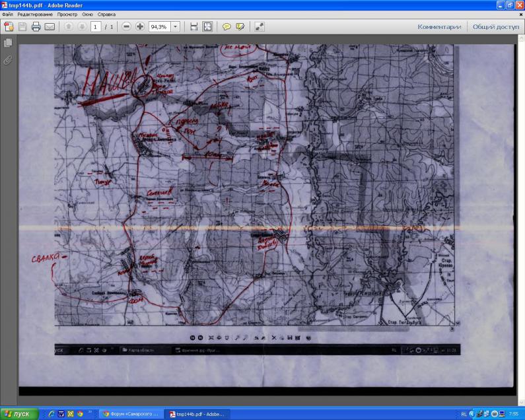Click the zoom out minus button

[127, 26]
